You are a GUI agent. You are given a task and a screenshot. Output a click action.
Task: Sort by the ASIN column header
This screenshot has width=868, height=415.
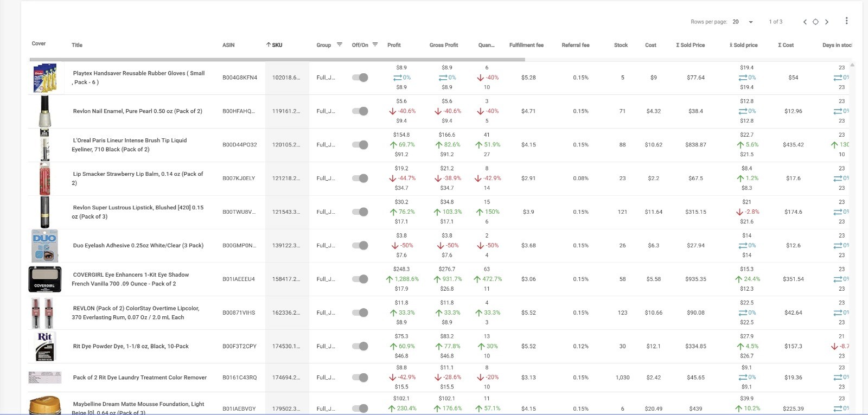(x=228, y=45)
